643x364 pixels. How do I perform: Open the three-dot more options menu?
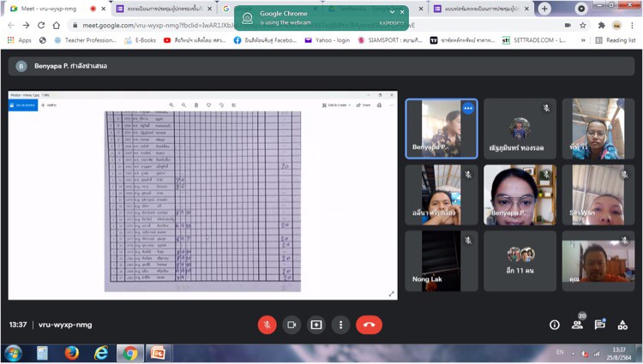tap(341, 325)
